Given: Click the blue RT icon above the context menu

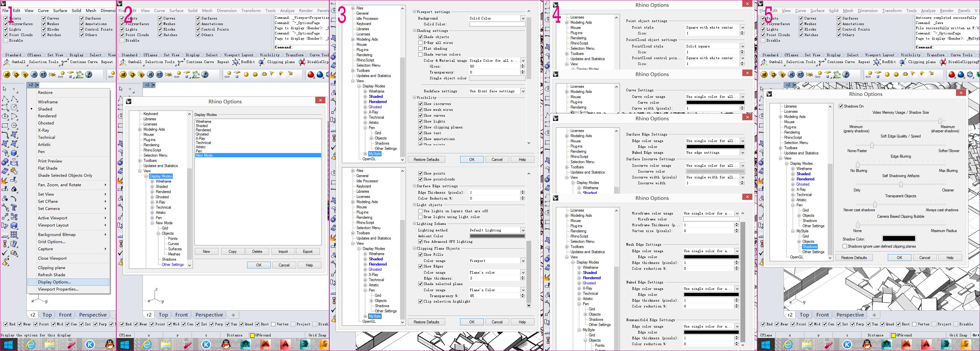Looking at the screenshot, I should click(x=43, y=75).
